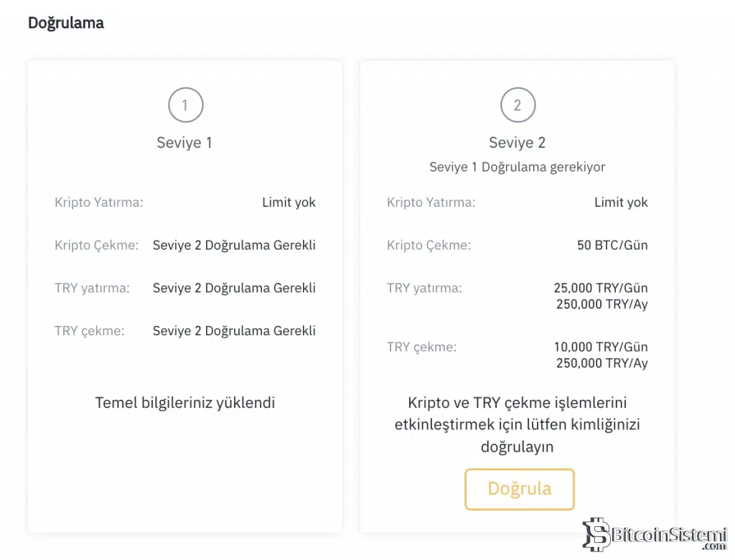Click the BitcoinSistemi logo watermark
This screenshot has width=735, height=560.
(x=654, y=535)
